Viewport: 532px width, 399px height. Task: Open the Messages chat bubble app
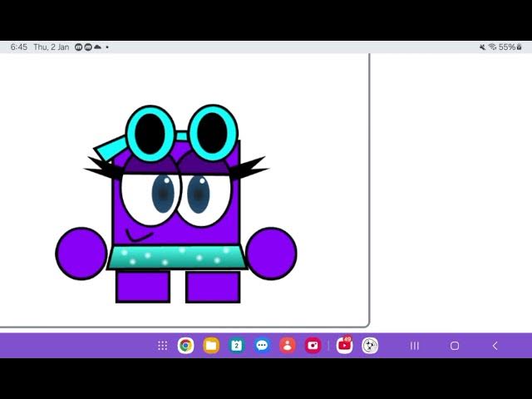click(x=262, y=346)
